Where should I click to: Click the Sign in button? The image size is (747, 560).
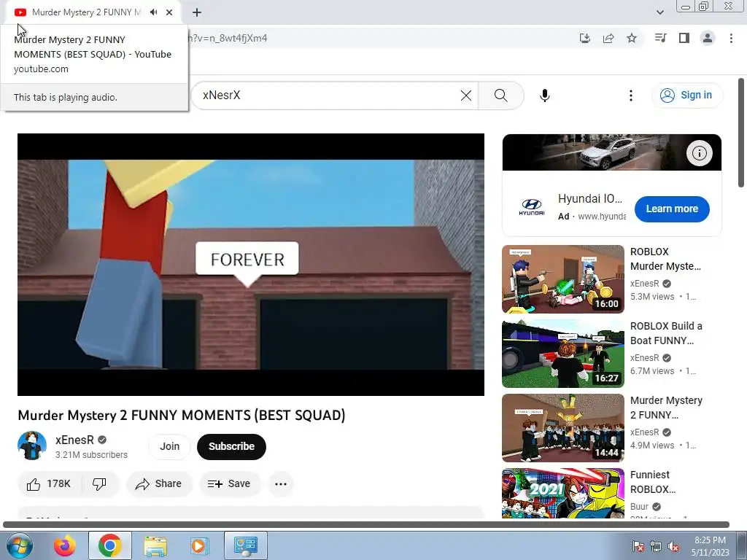click(686, 96)
